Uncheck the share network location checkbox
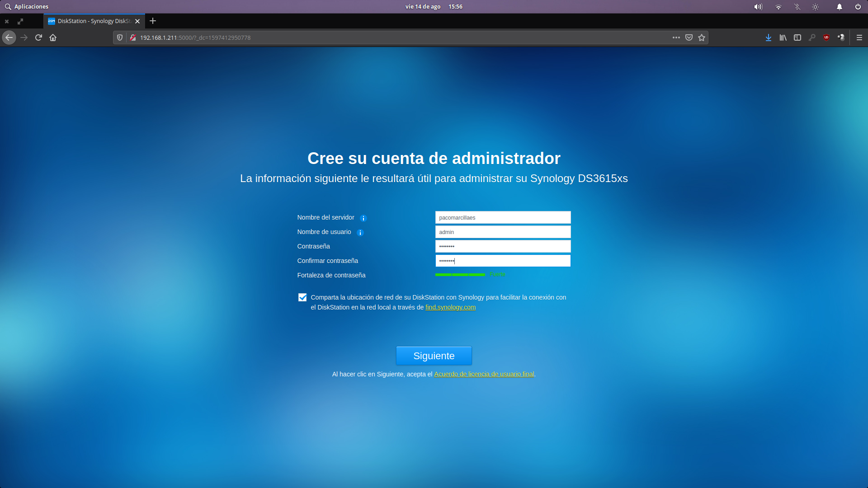868x488 pixels. coord(302,297)
